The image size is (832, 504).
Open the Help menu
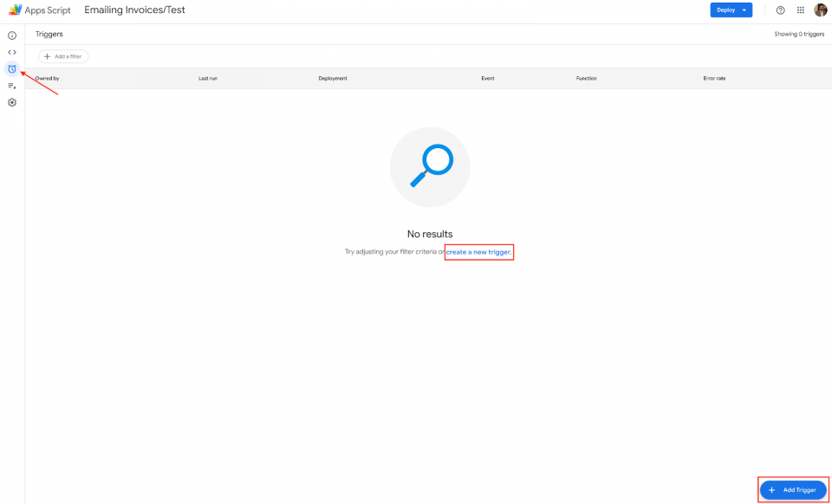(x=779, y=10)
